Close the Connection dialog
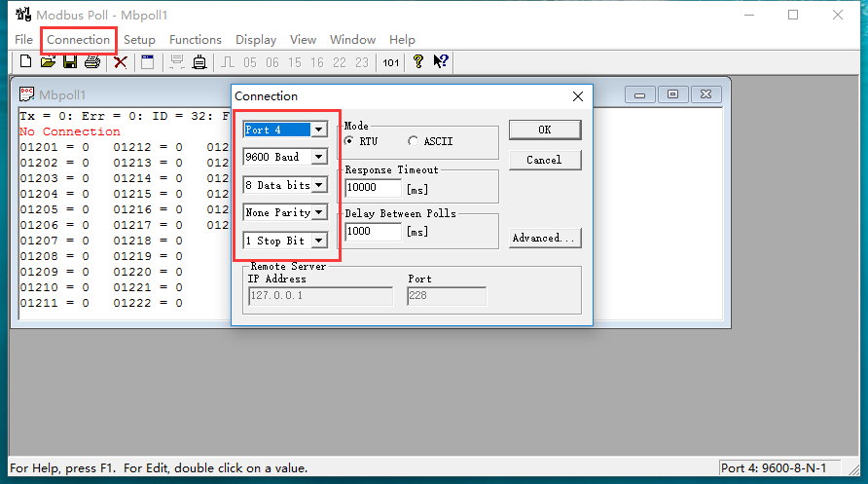The image size is (868, 484). [578, 96]
